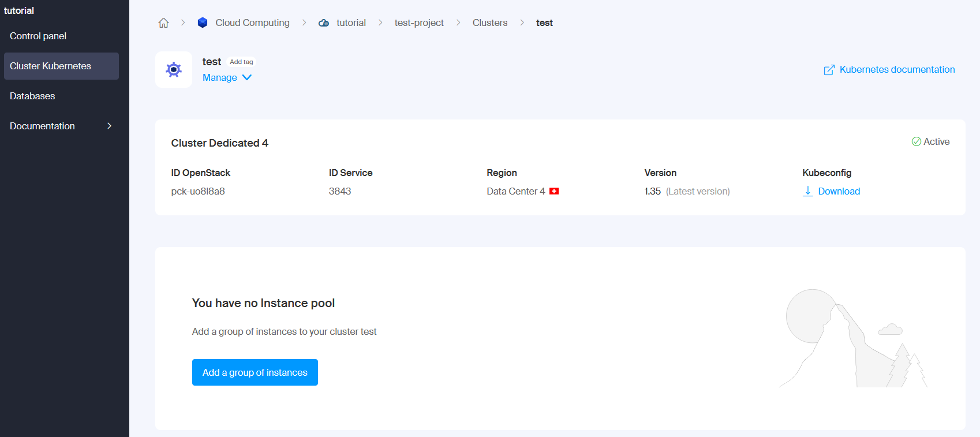Open Kubernetes documentation link
Viewport: 980px width, 437px height.
[897, 69]
